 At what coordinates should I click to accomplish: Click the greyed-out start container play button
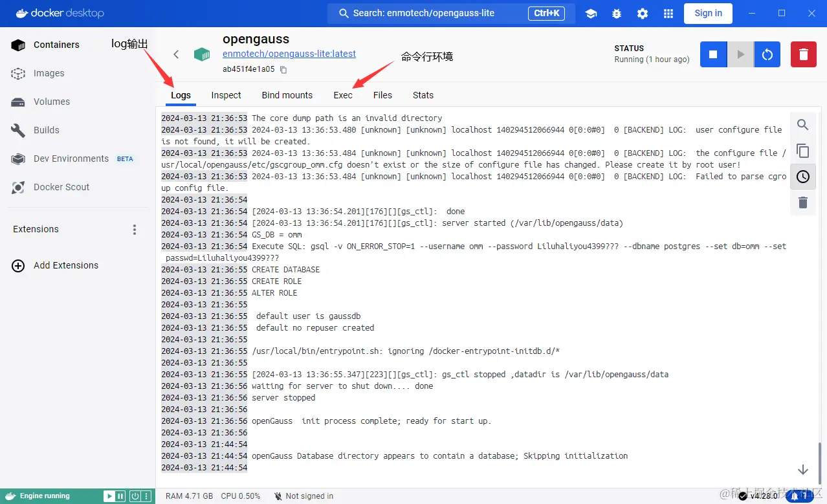(740, 54)
